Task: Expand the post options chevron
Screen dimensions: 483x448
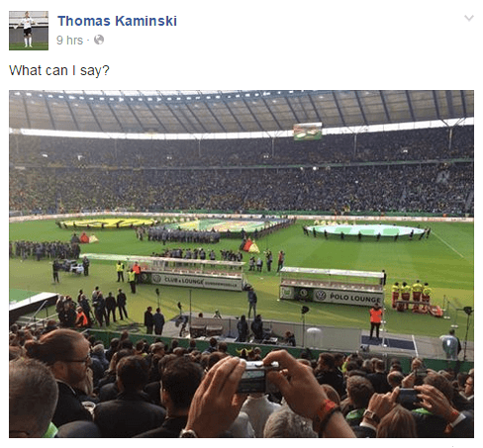Action: click(469, 18)
